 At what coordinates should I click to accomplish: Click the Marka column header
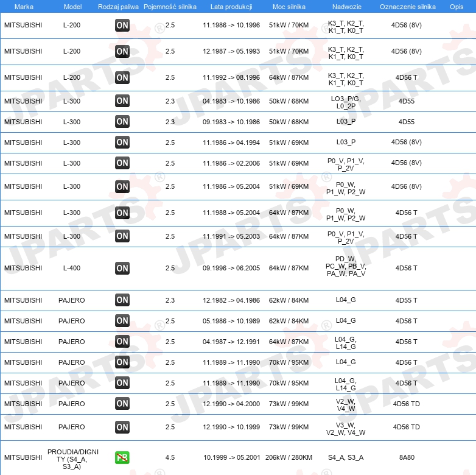coord(24,7)
